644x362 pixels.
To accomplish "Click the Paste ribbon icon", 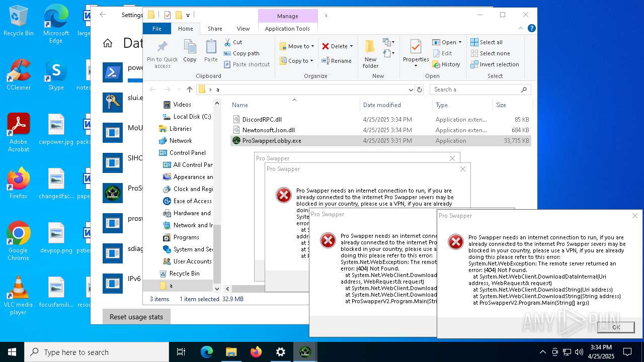I will (211, 51).
